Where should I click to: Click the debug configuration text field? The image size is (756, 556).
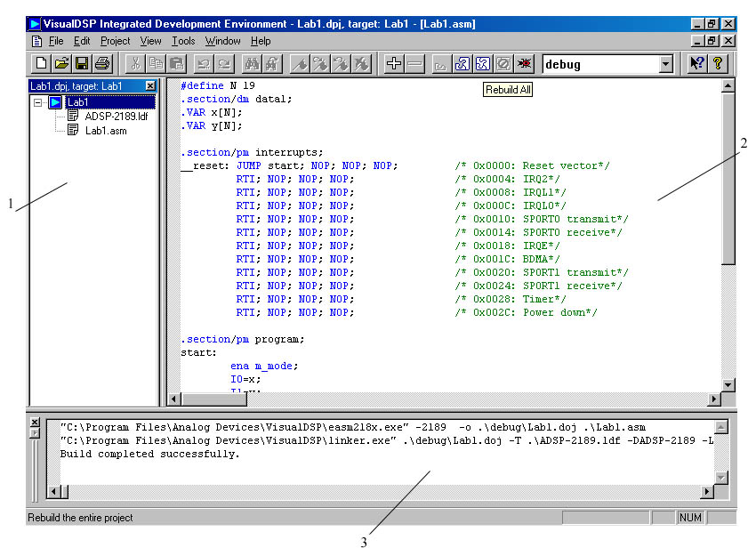pos(600,64)
